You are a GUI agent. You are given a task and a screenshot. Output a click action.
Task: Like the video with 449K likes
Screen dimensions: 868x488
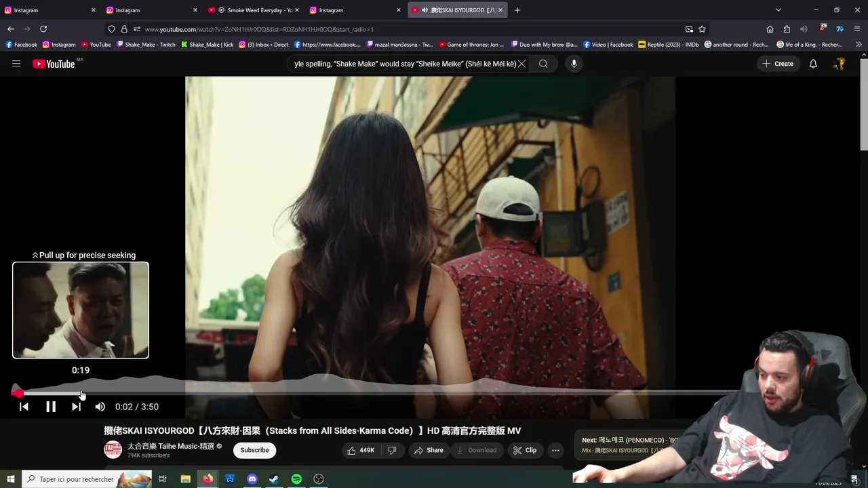(x=361, y=450)
